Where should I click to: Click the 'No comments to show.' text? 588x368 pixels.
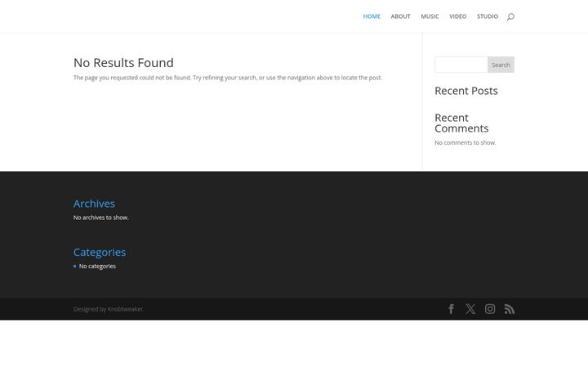click(465, 142)
